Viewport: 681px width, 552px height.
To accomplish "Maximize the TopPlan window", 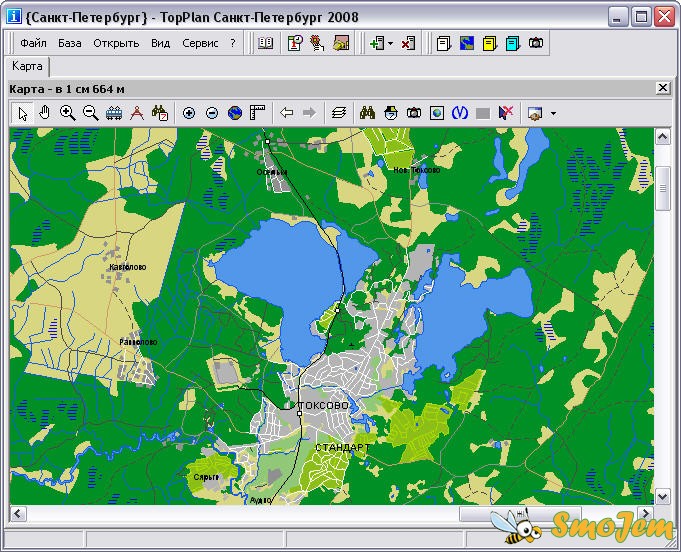I will pos(641,17).
